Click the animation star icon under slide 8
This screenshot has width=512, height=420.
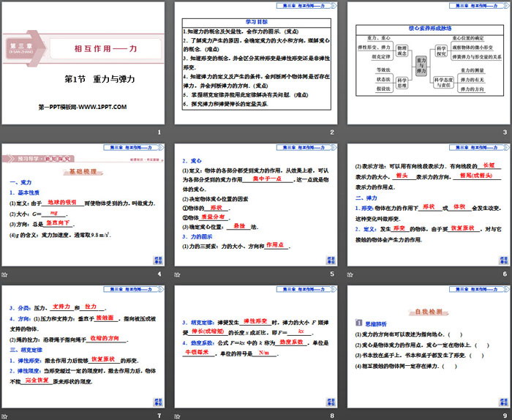pyautogui.click(x=178, y=416)
